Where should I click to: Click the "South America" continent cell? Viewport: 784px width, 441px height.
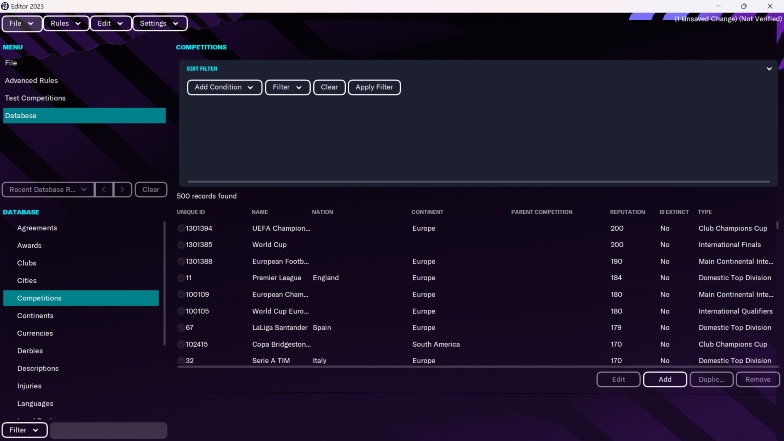pyautogui.click(x=436, y=344)
